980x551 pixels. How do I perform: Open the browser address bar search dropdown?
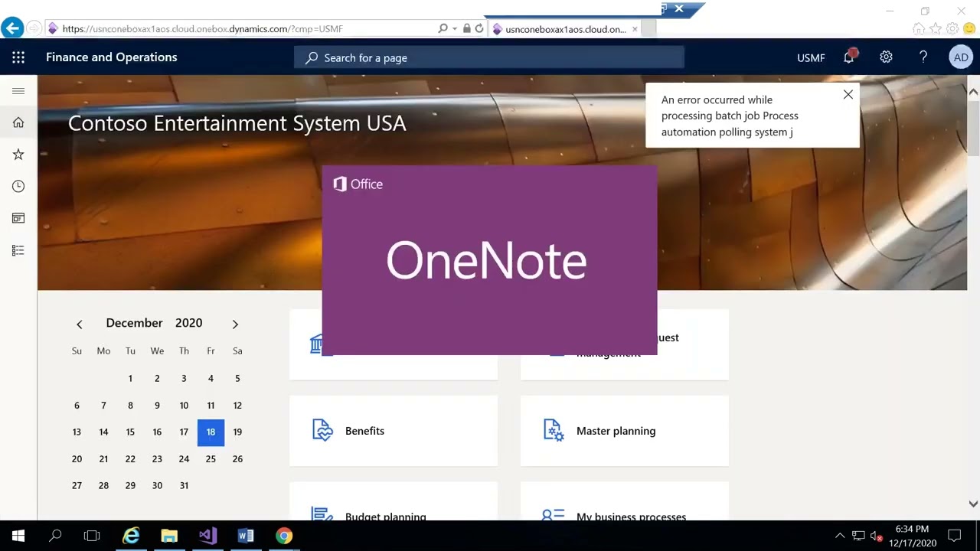tap(455, 28)
